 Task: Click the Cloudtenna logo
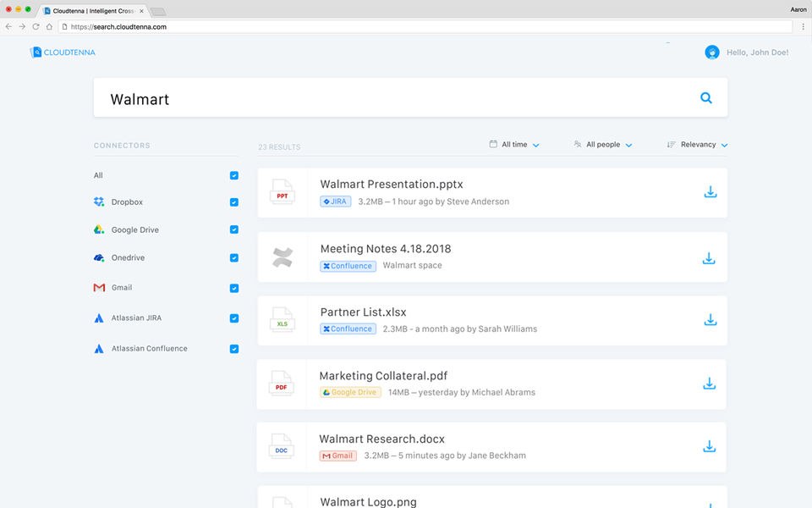(63, 52)
